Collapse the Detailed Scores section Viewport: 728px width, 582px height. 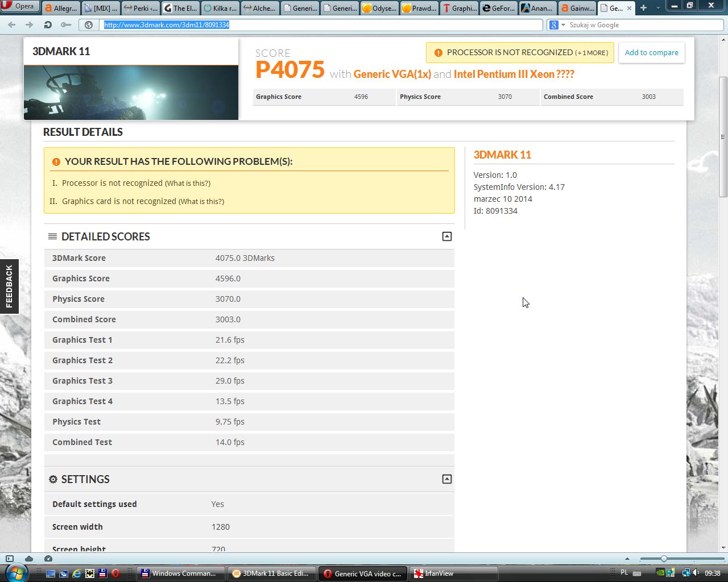(447, 236)
